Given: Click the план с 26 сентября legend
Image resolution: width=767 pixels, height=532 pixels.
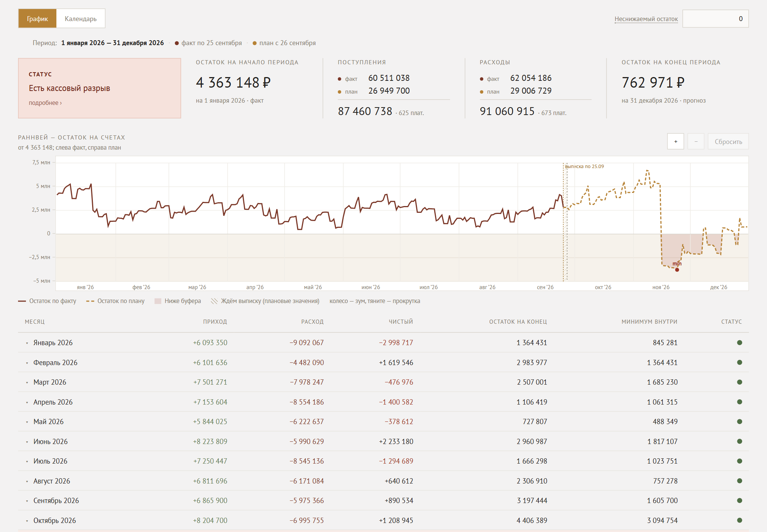Looking at the screenshot, I should tap(284, 43).
